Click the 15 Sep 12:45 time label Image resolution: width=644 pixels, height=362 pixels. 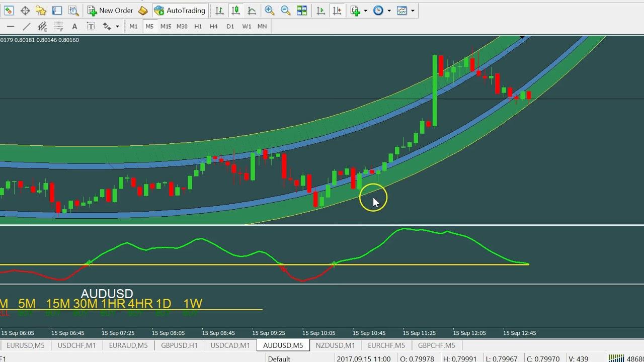(x=520, y=333)
